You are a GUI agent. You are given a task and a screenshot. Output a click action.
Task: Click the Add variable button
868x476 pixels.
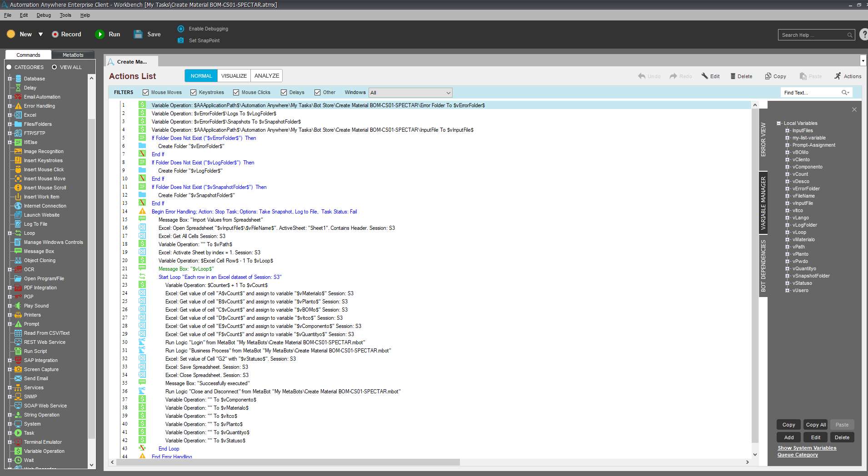(x=788, y=437)
